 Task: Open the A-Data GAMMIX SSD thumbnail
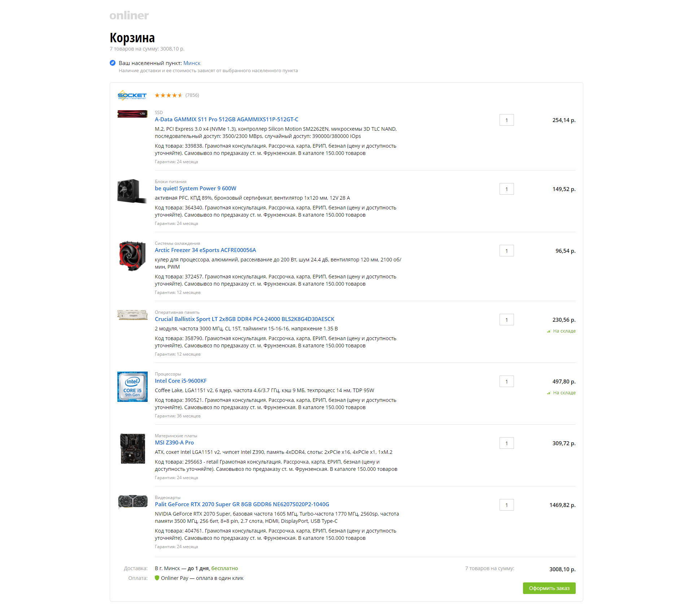(132, 114)
